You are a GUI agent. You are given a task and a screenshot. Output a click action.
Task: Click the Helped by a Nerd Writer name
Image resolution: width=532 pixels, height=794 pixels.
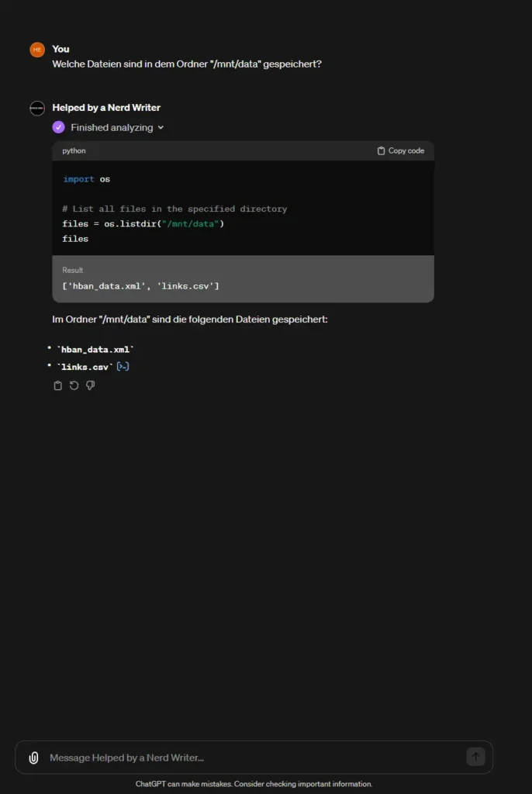click(106, 107)
